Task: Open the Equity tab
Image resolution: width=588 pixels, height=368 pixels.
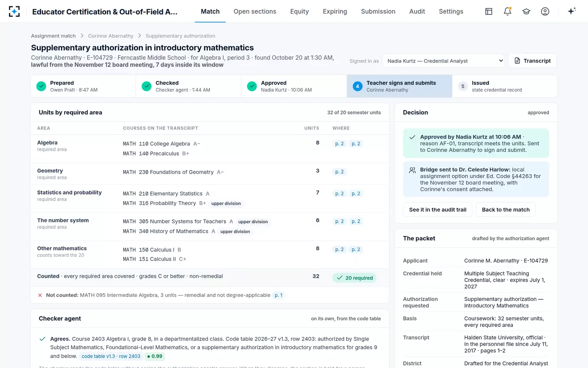Action: 299,11
